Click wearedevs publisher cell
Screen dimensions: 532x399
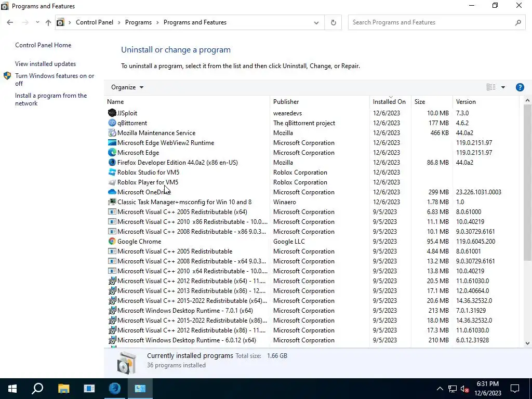[287, 113]
